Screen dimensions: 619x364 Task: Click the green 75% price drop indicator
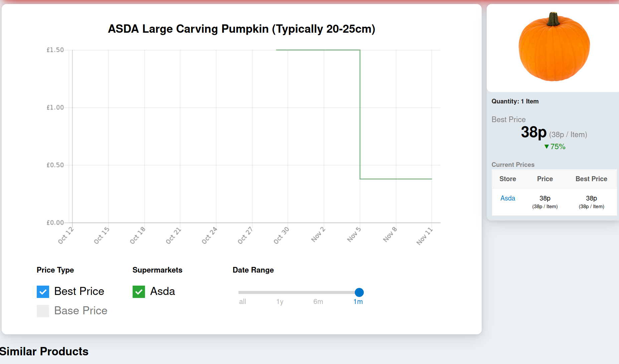pyautogui.click(x=555, y=146)
